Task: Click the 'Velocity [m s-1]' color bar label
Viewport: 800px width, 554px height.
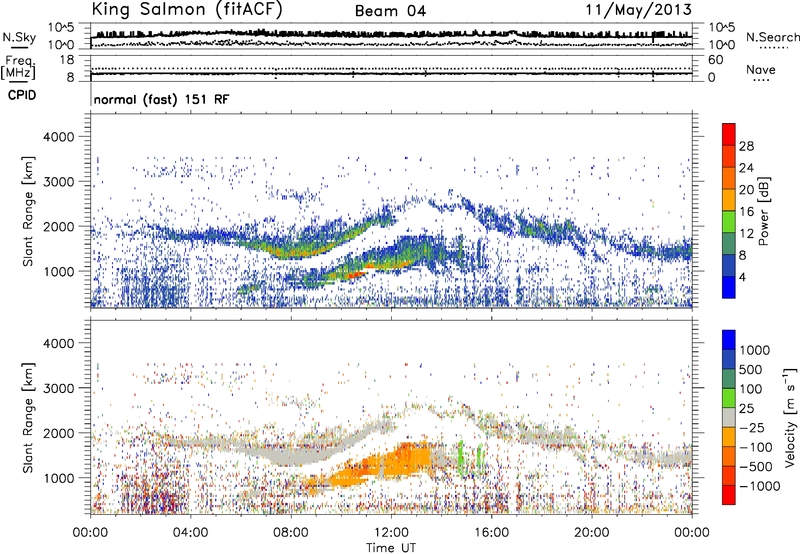Action: tap(790, 417)
